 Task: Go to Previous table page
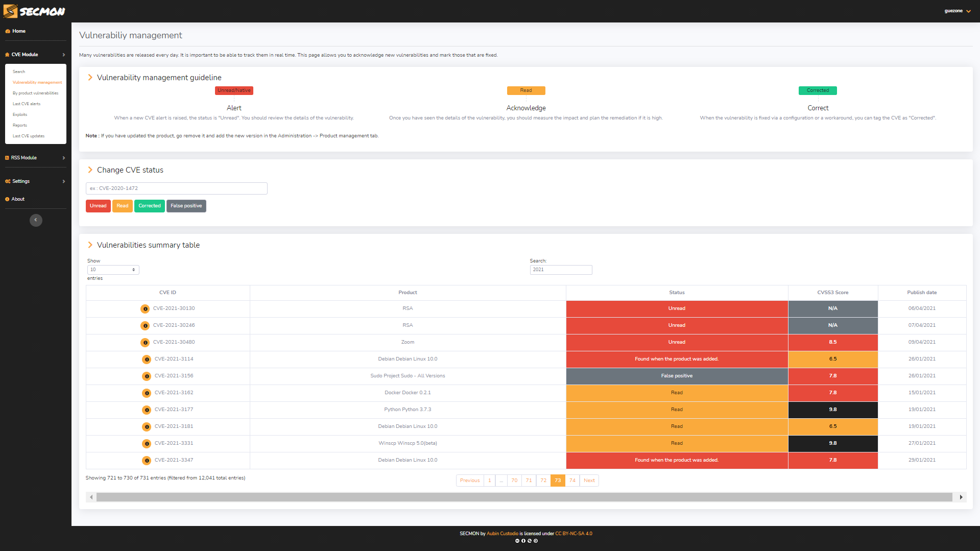tap(470, 481)
